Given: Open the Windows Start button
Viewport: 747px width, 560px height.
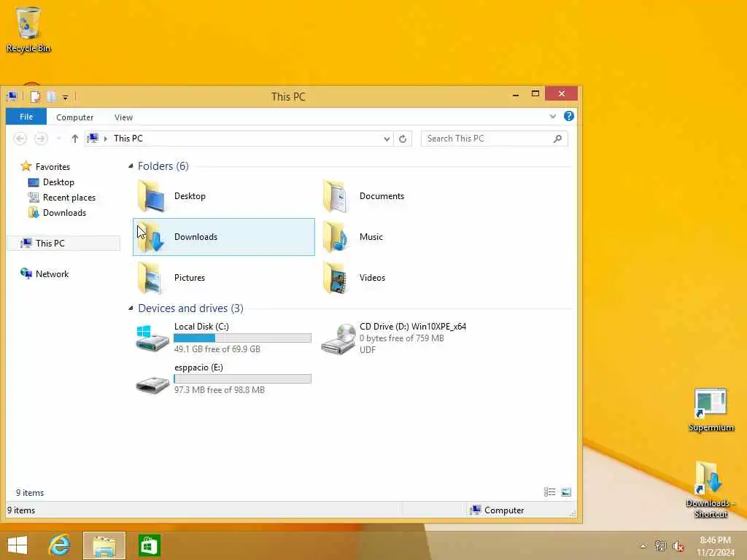Looking at the screenshot, I should [x=18, y=545].
